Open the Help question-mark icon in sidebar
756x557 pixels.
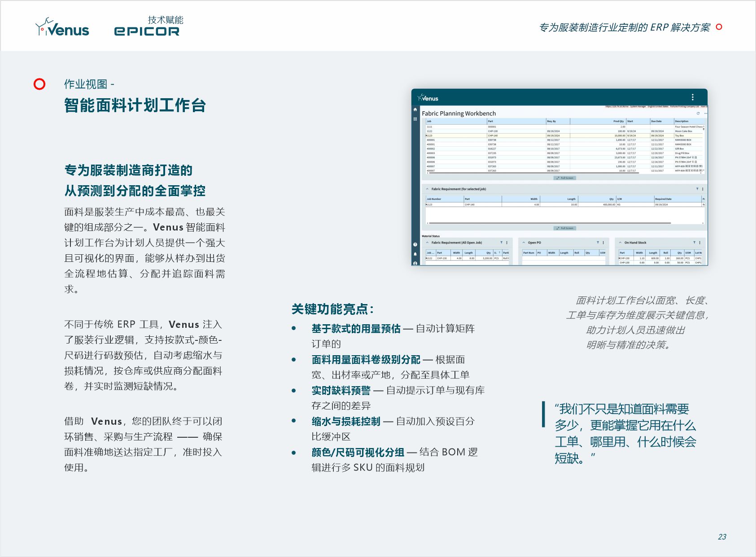point(415,244)
